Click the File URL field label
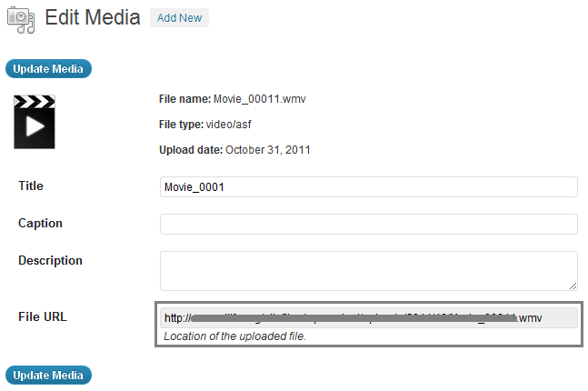The height and width of the screenshot is (391, 588). (x=43, y=316)
